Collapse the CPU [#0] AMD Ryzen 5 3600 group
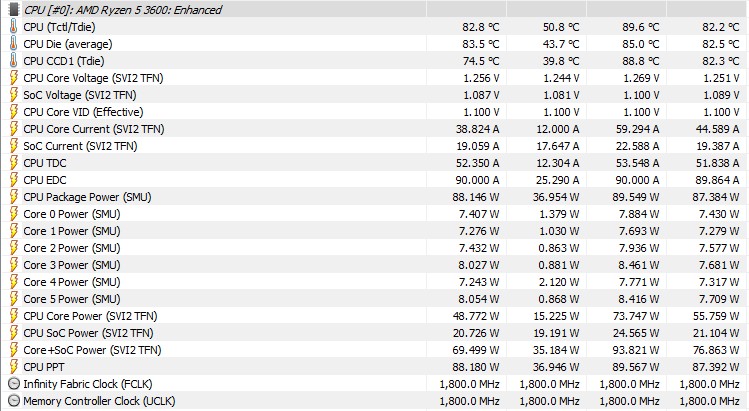This screenshot has height=411, width=749. 12,9
